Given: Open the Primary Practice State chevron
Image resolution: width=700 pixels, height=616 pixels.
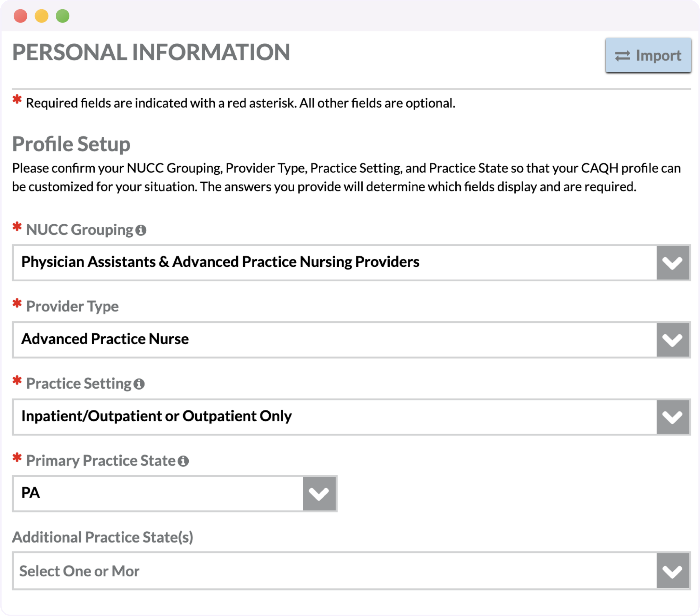Looking at the screenshot, I should [x=319, y=493].
